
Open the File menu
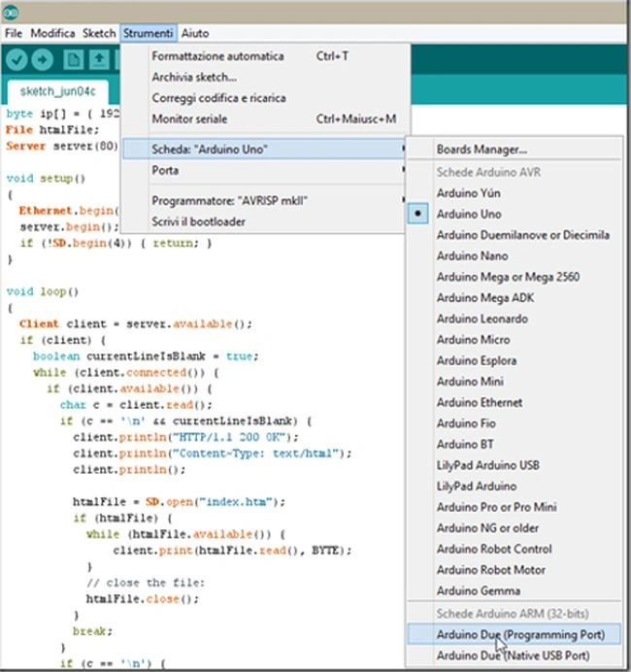point(14,33)
